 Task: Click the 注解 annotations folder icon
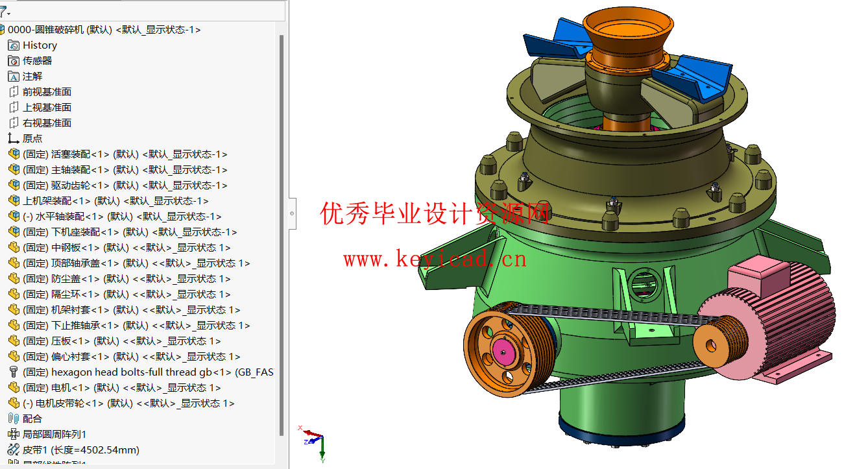(14, 76)
